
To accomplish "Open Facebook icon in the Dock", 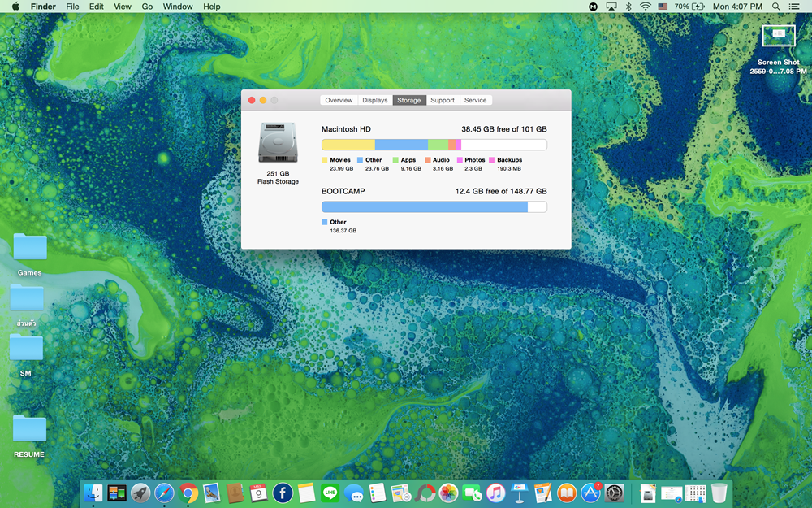I will click(283, 493).
